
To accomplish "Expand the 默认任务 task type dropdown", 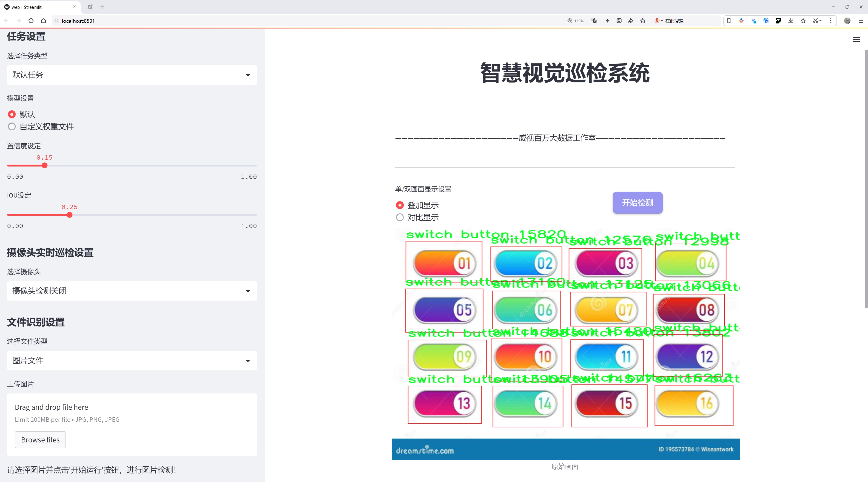I will [x=132, y=75].
